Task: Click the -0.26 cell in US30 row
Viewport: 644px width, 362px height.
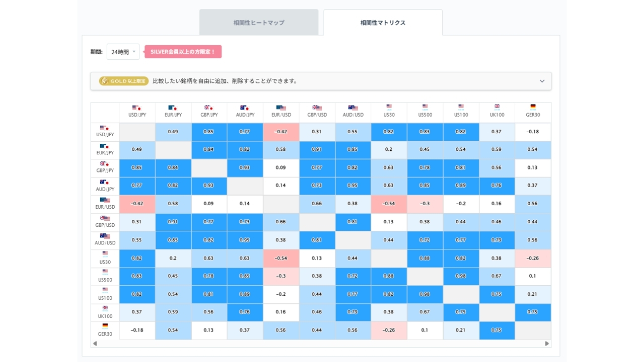Action: tap(533, 258)
